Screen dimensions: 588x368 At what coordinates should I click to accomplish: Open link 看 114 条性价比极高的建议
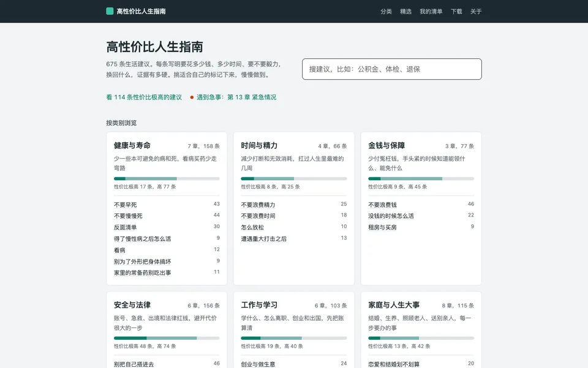[x=144, y=98]
